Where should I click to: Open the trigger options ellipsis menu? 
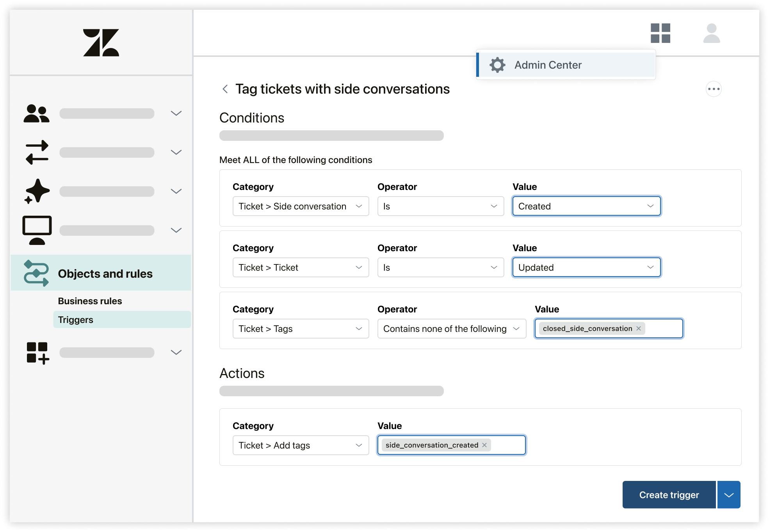tap(714, 89)
